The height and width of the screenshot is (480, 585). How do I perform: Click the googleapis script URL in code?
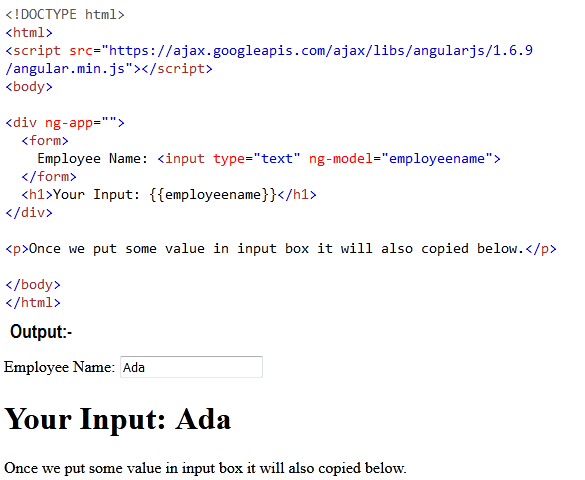(321, 50)
